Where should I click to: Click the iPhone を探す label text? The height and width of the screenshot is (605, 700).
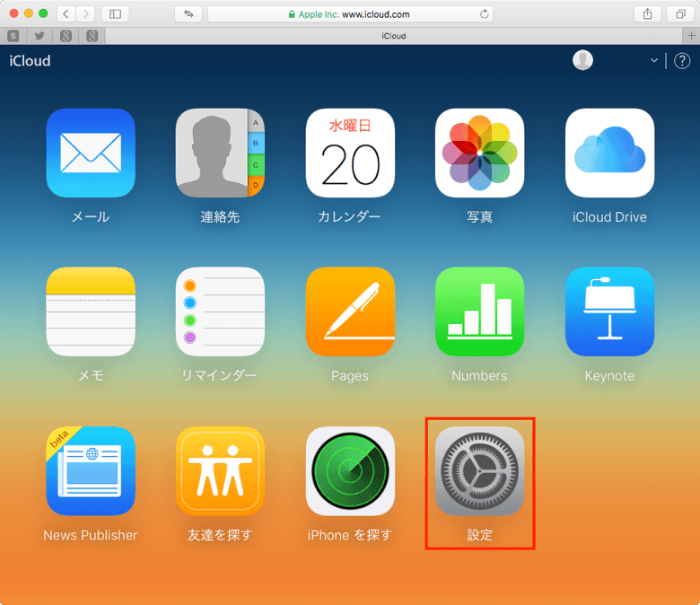350,535
